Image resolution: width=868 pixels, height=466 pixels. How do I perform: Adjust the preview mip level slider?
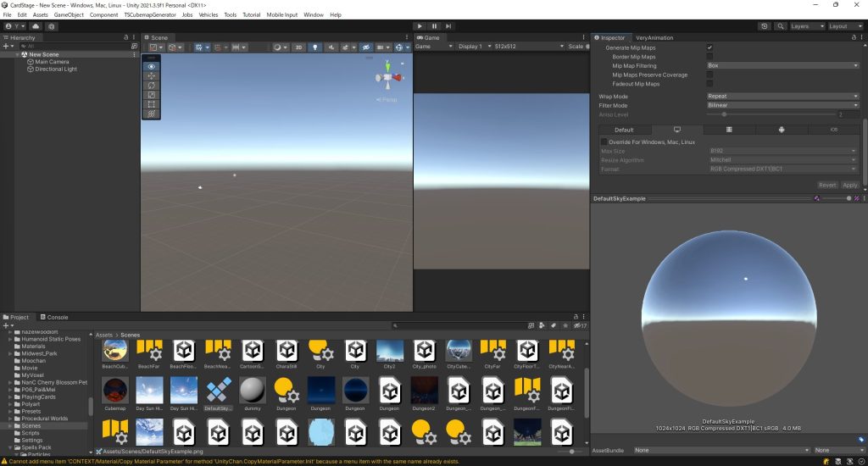pyautogui.click(x=837, y=198)
